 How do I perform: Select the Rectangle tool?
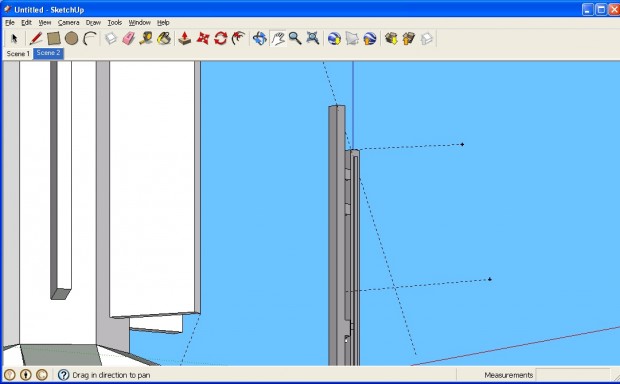[54, 38]
